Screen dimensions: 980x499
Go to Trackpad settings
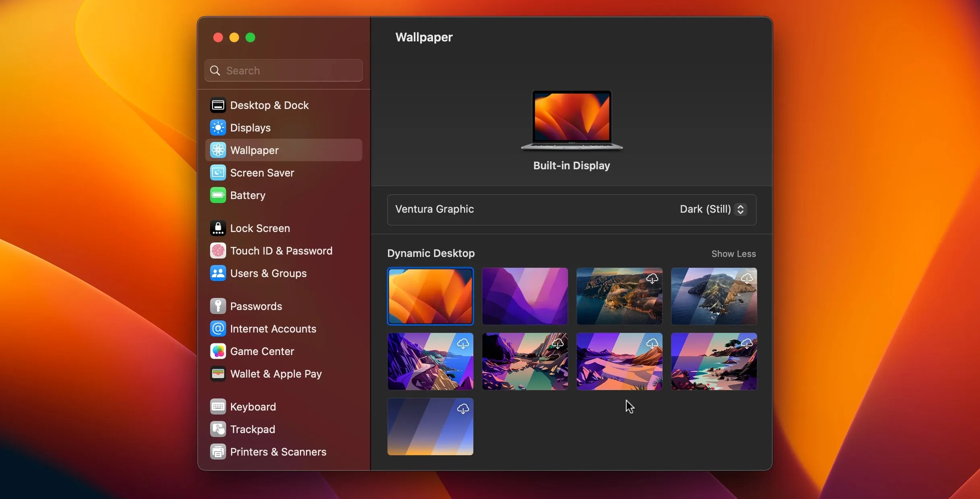pos(284,429)
